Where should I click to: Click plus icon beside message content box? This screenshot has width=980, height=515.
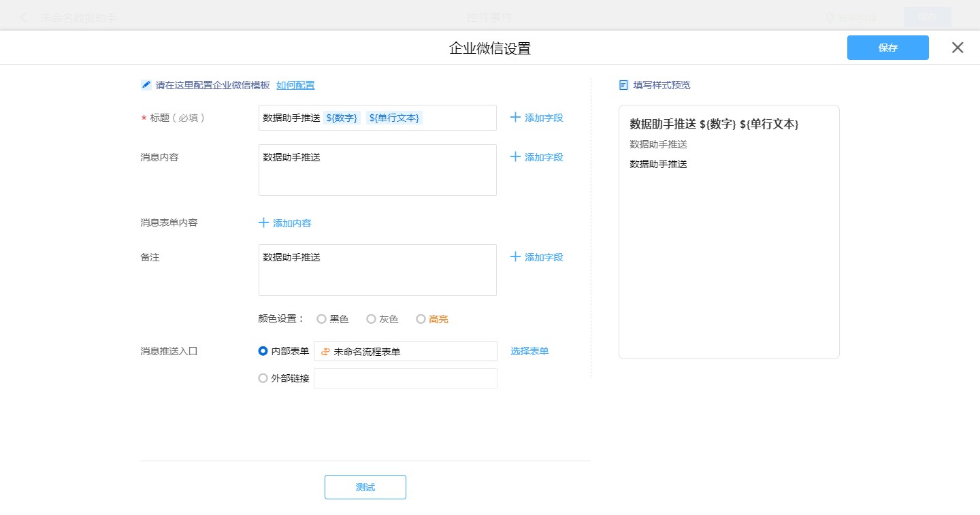515,157
